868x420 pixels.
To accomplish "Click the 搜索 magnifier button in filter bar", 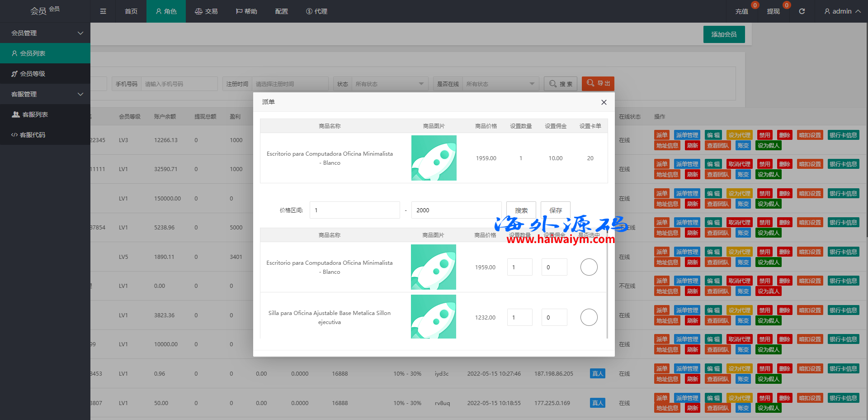I will click(560, 84).
